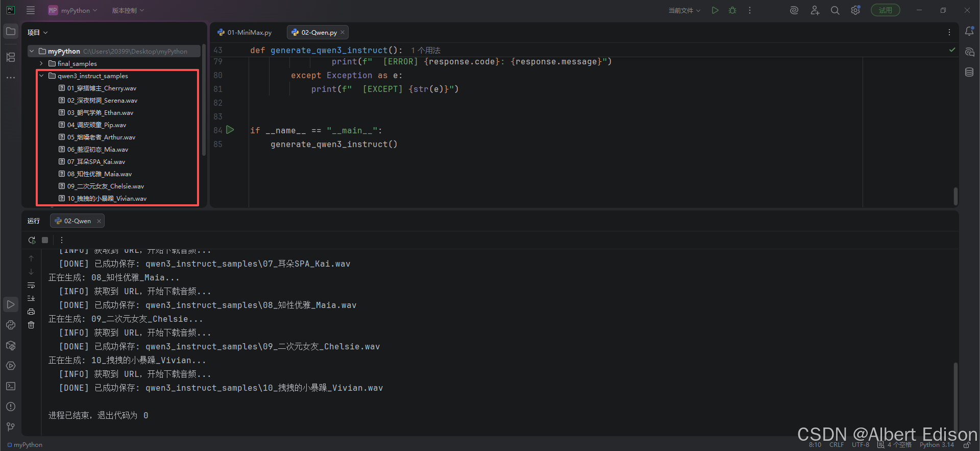Screen dimensions: 980x451
Task: Collapse the qwen3_instruct_samples folder
Action: point(41,76)
